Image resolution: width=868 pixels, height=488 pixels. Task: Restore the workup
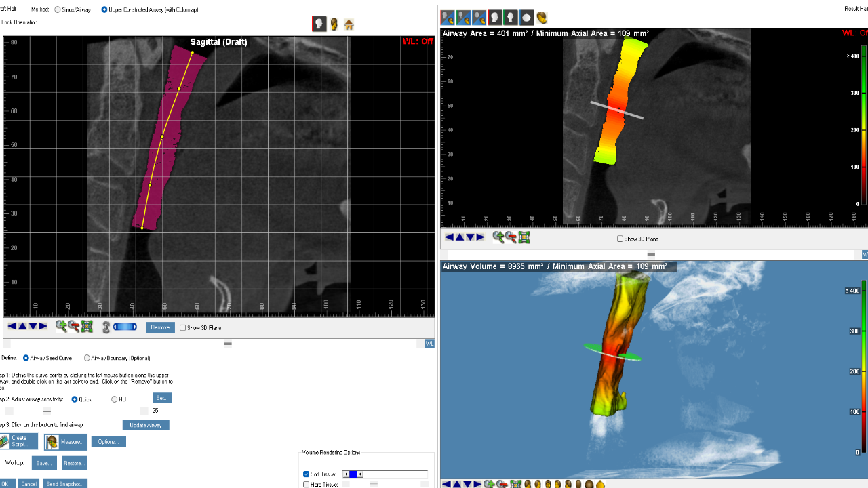pos(74,464)
